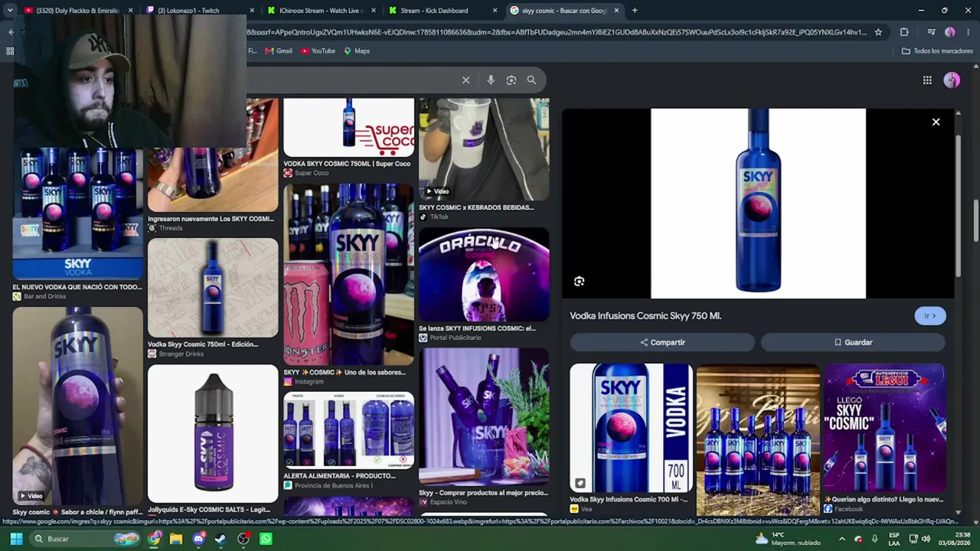Open the taskbar volume control
Image resolution: width=980 pixels, height=551 pixels.
[x=926, y=539]
